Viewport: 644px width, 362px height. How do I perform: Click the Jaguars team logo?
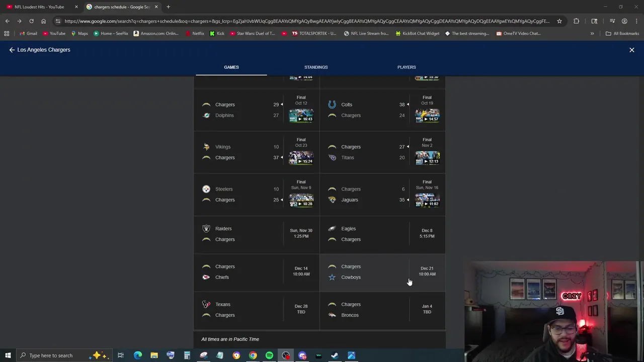click(332, 200)
